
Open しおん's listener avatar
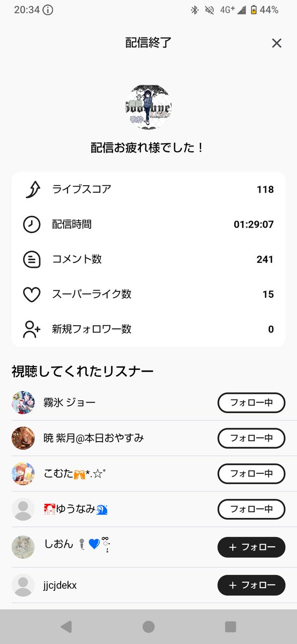[x=23, y=547]
